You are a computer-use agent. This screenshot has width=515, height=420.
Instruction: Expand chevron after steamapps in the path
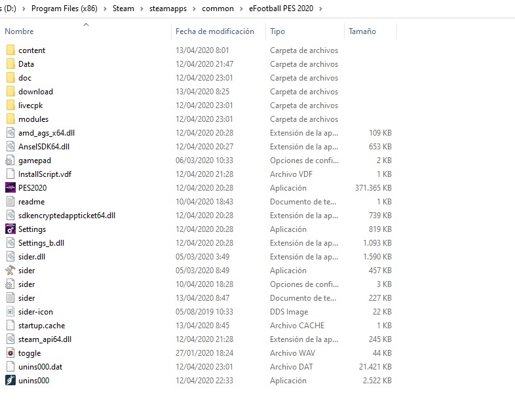(195, 9)
